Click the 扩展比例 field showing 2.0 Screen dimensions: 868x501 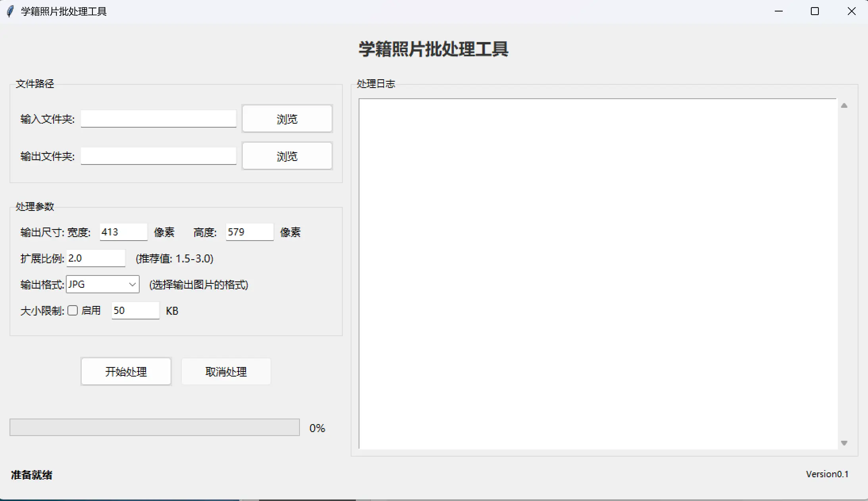[x=96, y=258]
